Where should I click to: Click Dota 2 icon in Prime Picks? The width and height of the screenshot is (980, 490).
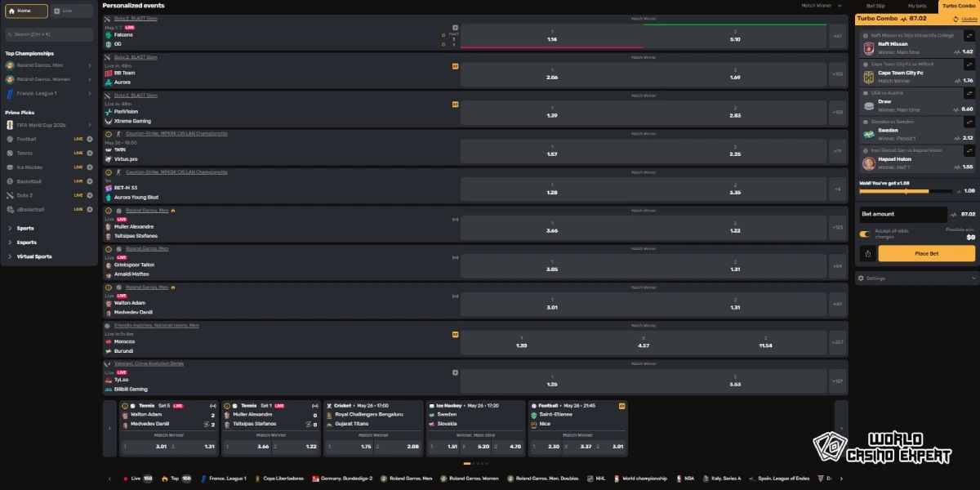[10, 195]
